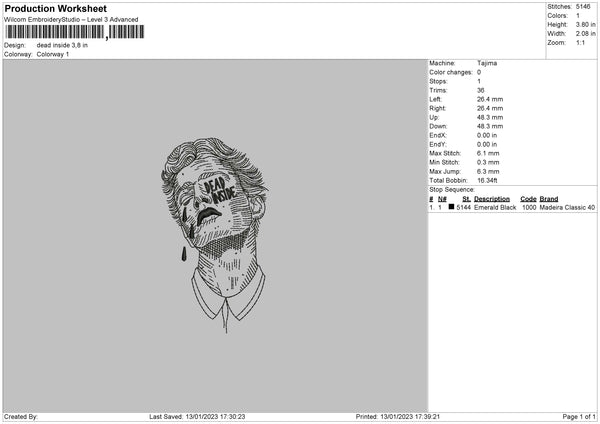Viewport: 600px width, 424px height.
Task: Click the black thread color swatch
Action: (x=452, y=207)
